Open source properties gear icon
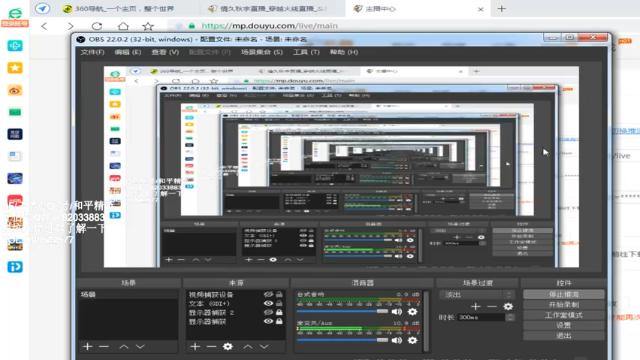This screenshot has height=360, width=640. (x=228, y=347)
